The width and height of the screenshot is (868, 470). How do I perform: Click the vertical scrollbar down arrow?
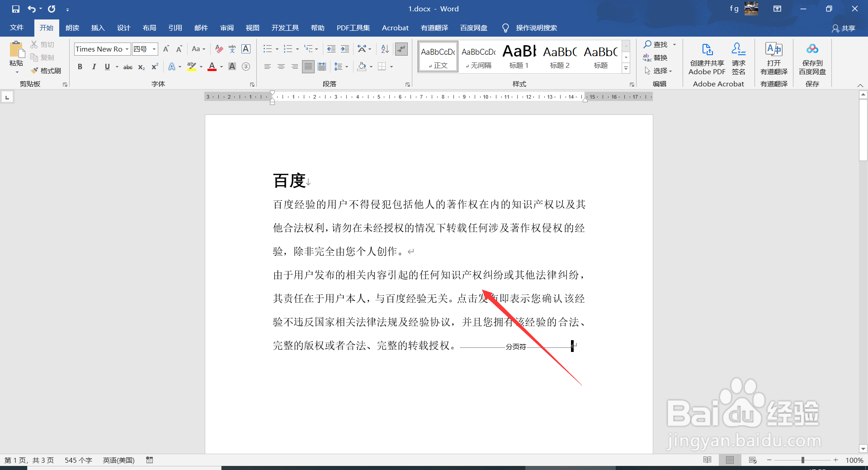(863, 449)
